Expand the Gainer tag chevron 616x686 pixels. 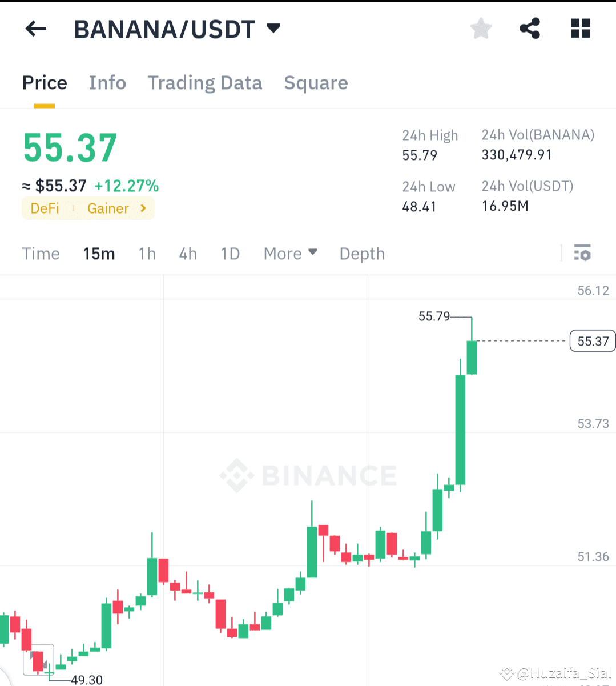(x=143, y=208)
